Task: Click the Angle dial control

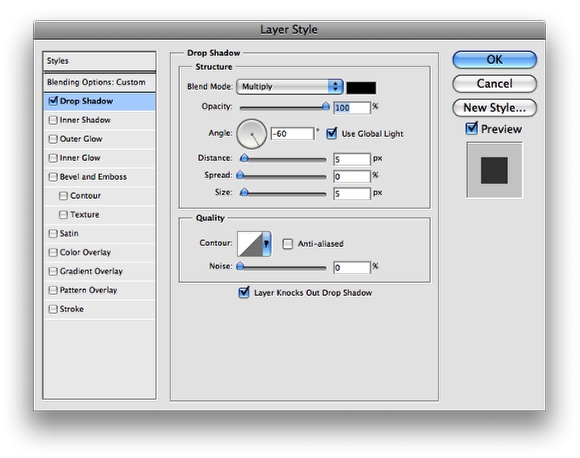Action: (252, 134)
